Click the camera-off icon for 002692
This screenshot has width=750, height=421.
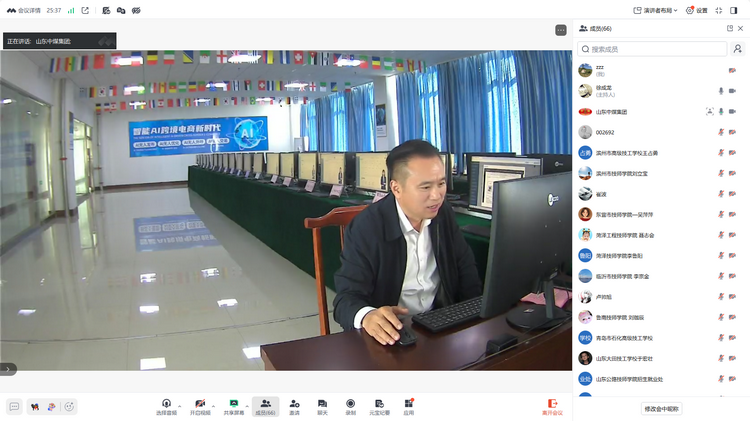[732, 132]
